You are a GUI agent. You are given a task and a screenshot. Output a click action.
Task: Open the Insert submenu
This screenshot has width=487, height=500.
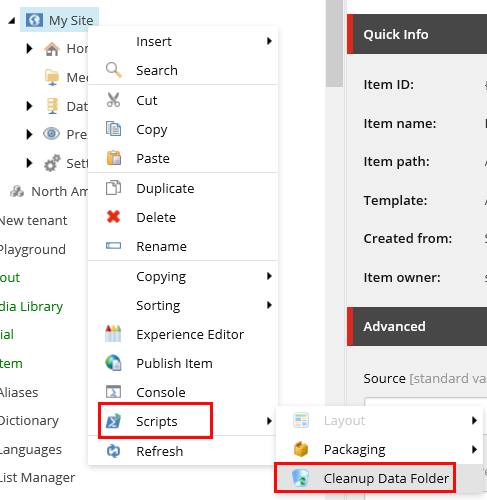pyautogui.click(x=183, y=41)
